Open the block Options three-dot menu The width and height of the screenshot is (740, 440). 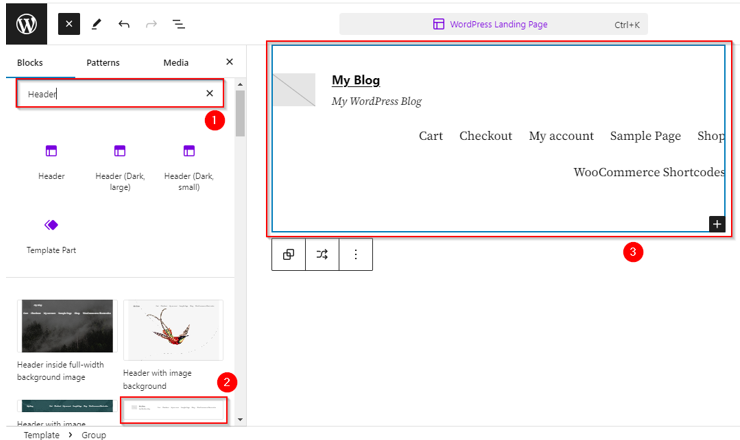point(356,254)
